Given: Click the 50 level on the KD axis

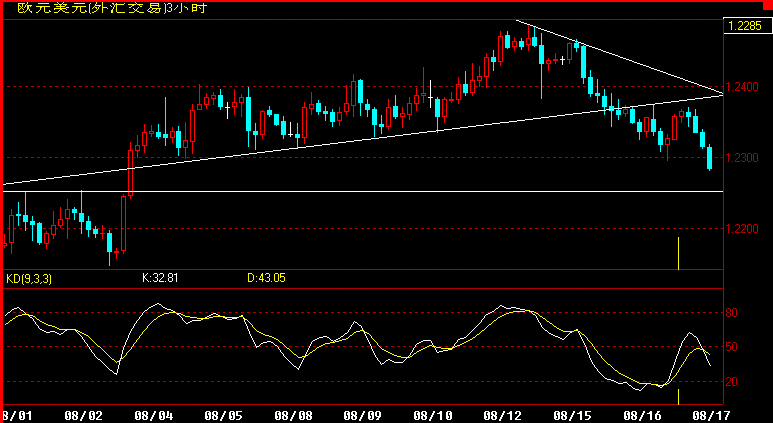Looking at the screenshot, I should tap(733, 347).
